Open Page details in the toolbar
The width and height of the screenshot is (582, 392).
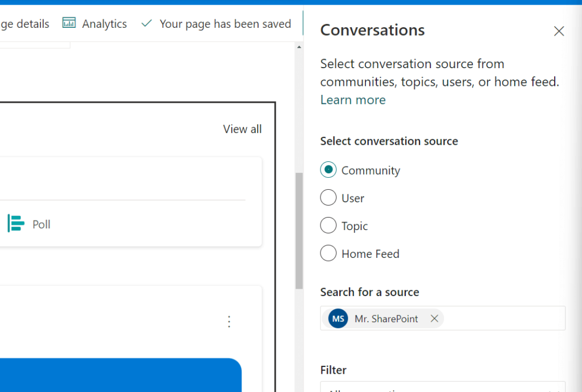tap(24, 24)
